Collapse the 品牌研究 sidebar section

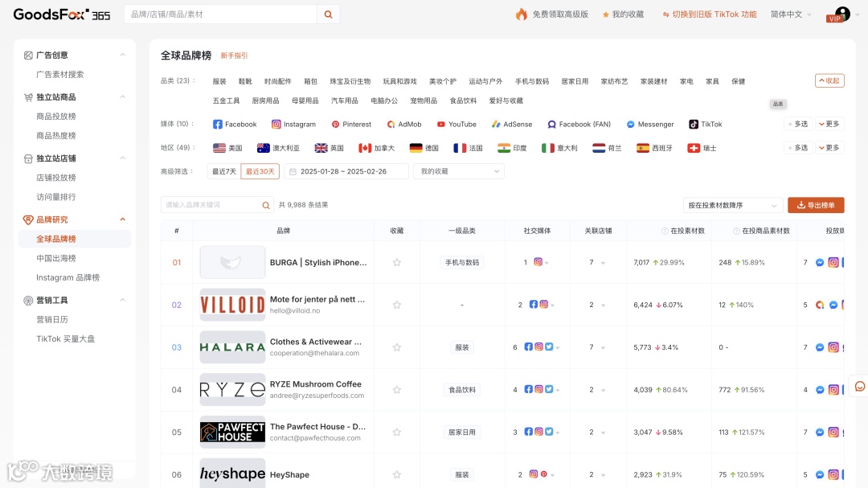(x=122, y=219)
